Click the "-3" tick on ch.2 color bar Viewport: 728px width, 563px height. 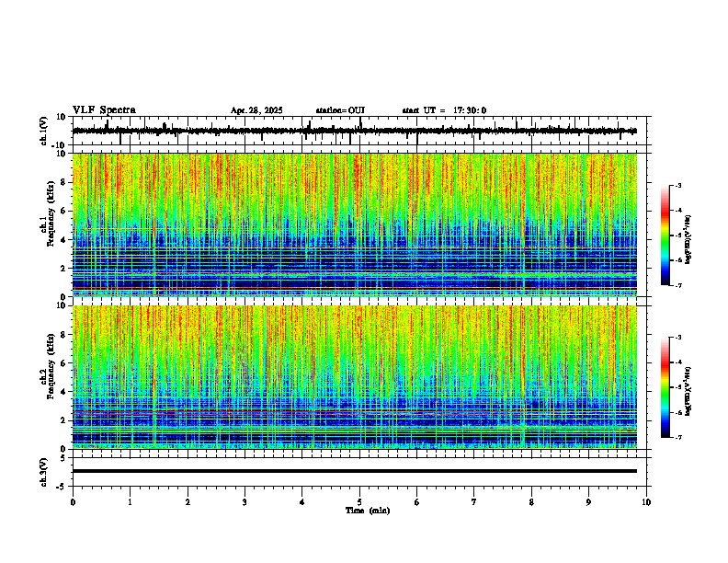677,338
